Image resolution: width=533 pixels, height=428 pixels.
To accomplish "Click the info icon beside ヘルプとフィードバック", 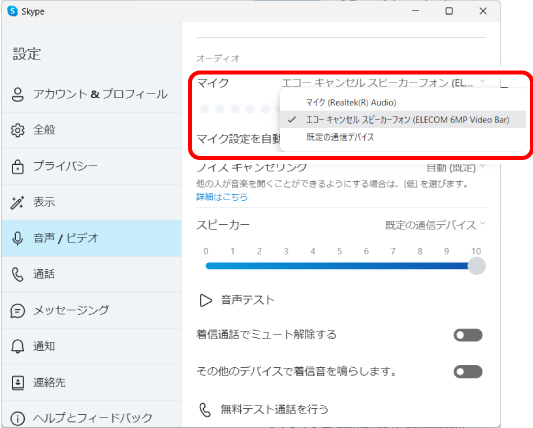I will pos(18,418).
